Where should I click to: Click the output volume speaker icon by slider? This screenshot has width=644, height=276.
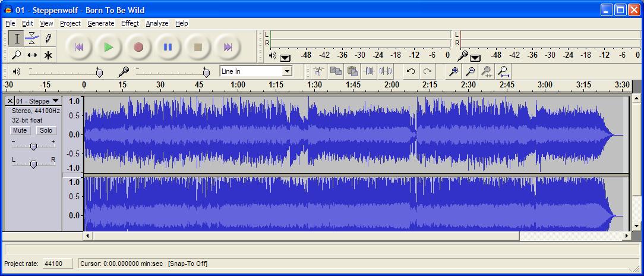tap(17, 71)
